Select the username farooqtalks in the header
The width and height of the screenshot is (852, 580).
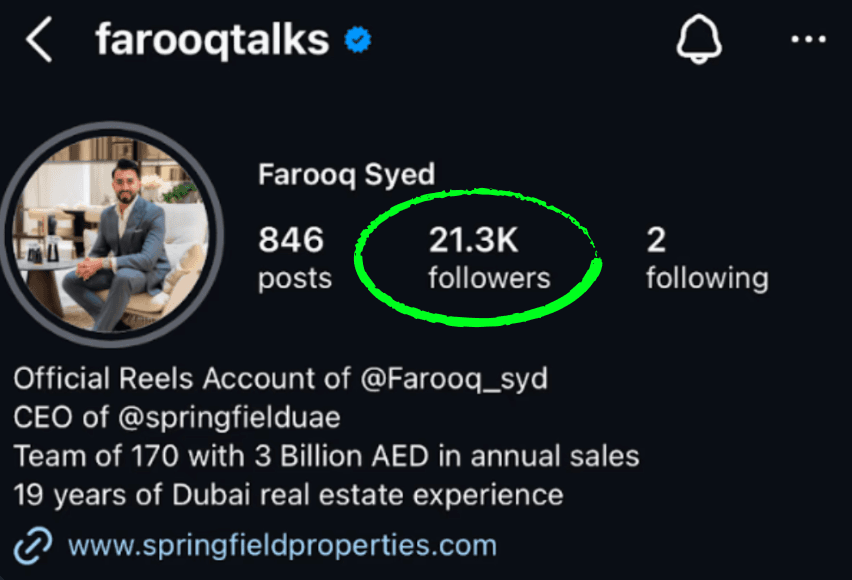(x=210, y=38)
